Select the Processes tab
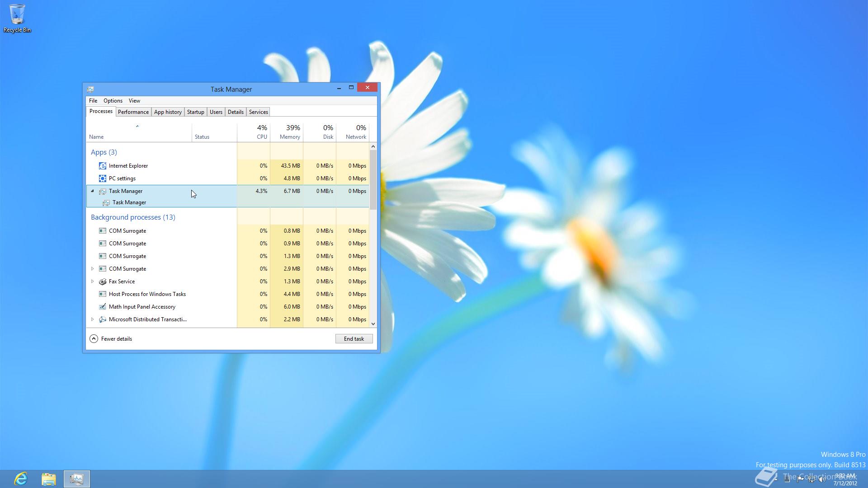This screenshot has width=868, height=488. (x=101, y=111)
